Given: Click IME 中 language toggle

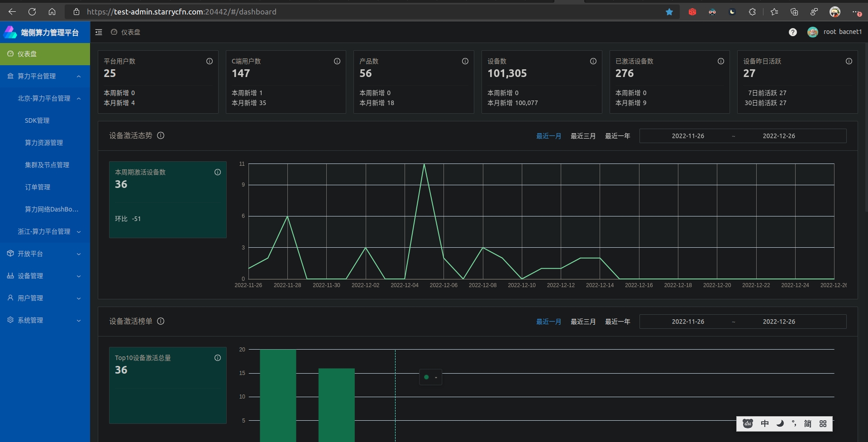Looking at the screenshot, I should point(765,423).
